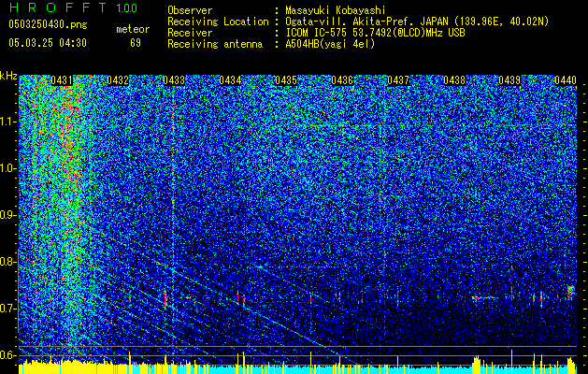Click the 1.1 kHz axis tick label
Screen dimensions: 588x374
click(x=7, y=122)
